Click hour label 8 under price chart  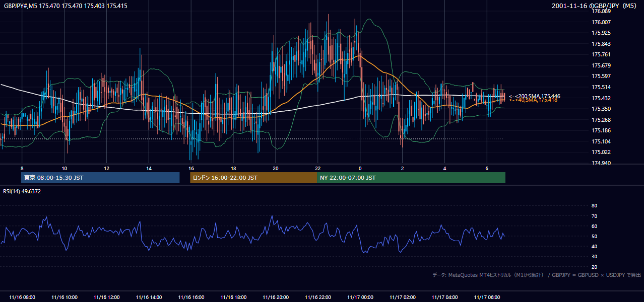[x=22, y=168]
